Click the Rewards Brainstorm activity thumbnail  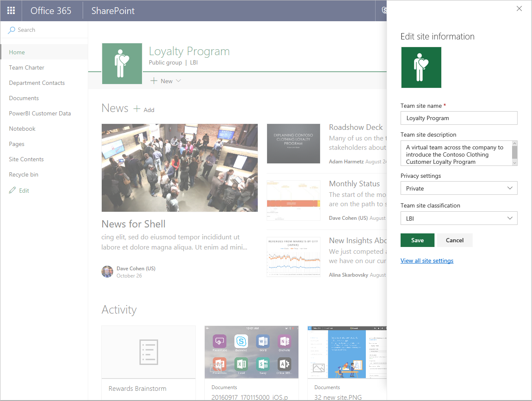[148, 352]
